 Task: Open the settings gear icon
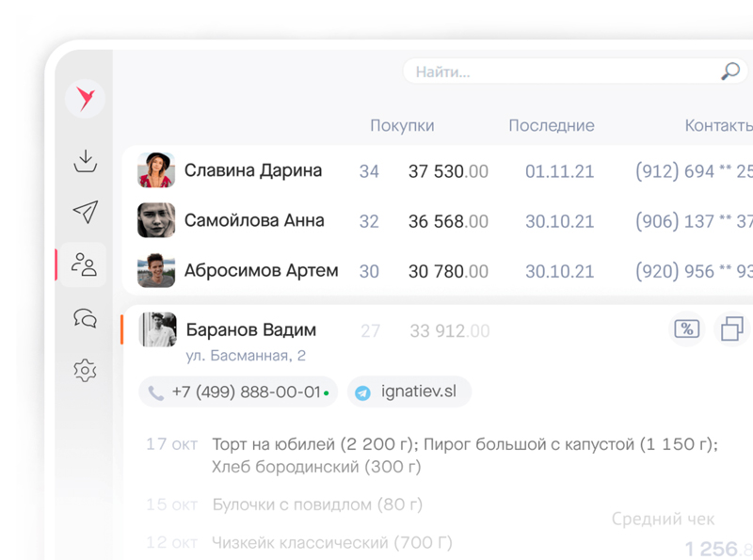coord(85,370)
